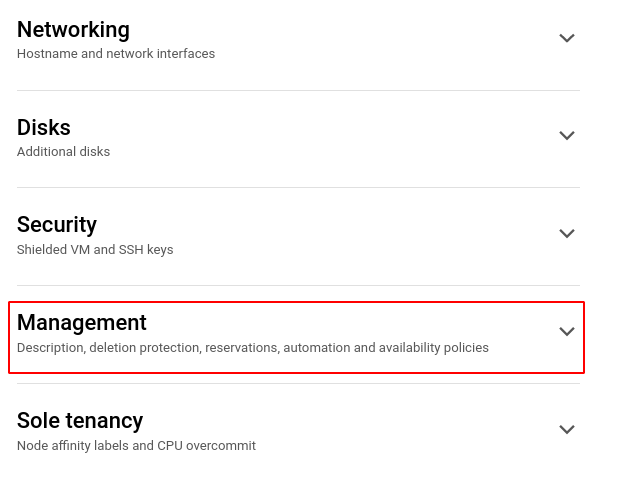Click the Management description about deletion protection

click(253, 348)
